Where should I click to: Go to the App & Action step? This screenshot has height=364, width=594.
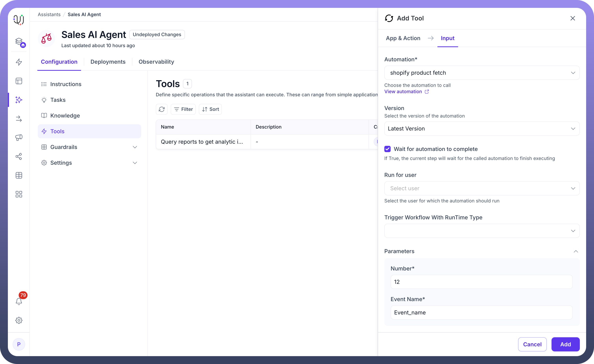click(x=403, y=38)
